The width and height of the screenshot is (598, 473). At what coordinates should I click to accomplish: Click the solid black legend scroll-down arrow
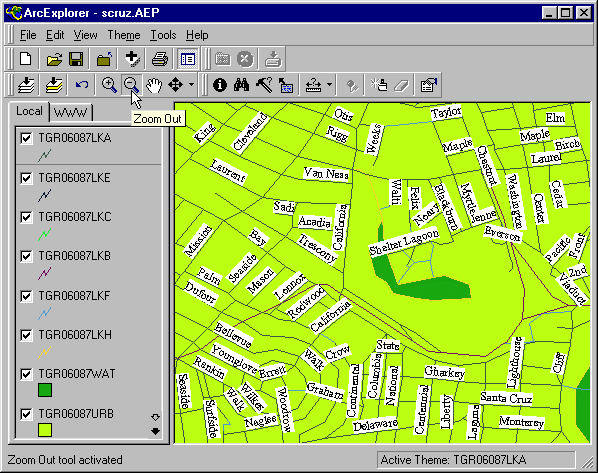[155, 431]
